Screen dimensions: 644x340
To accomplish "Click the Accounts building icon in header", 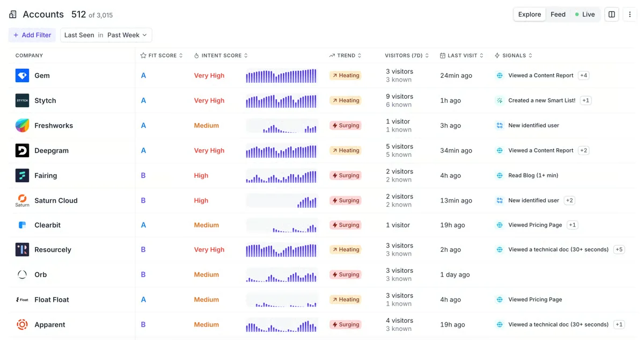I will point(13,15).
